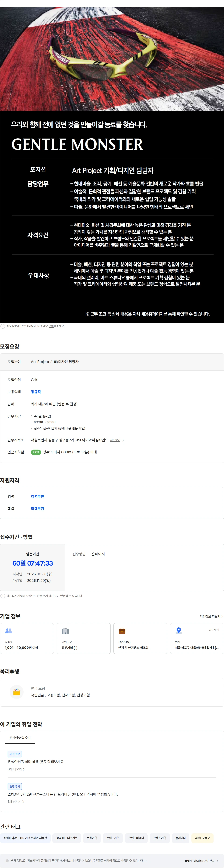Click the 문화기획 tag

[92, 838]
